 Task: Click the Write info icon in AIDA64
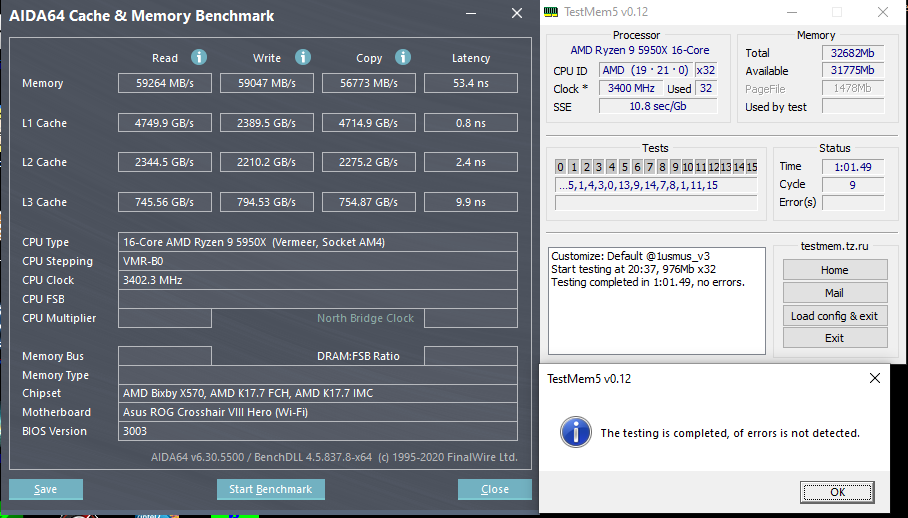point(302,57)
